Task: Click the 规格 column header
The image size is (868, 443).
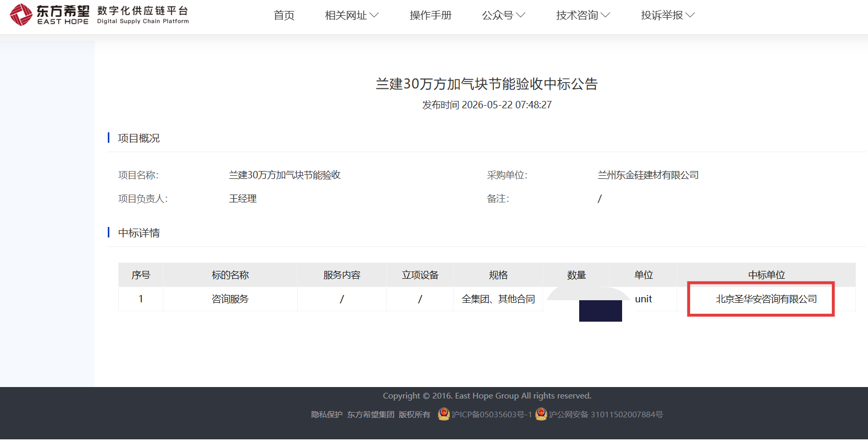Action: pos(498,275)
